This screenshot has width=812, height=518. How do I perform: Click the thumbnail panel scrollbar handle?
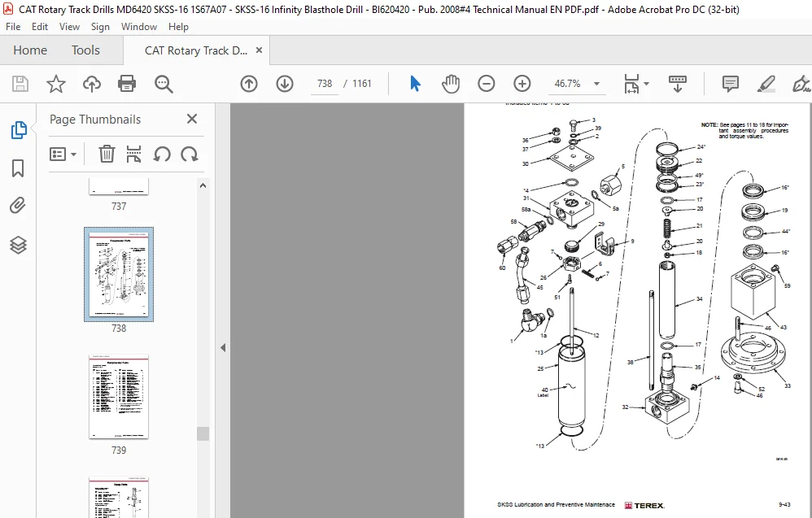203,433
